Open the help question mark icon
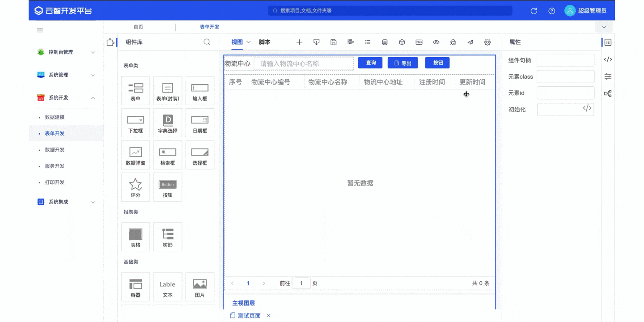The image size is (644, 322). [x=551, y=11]
